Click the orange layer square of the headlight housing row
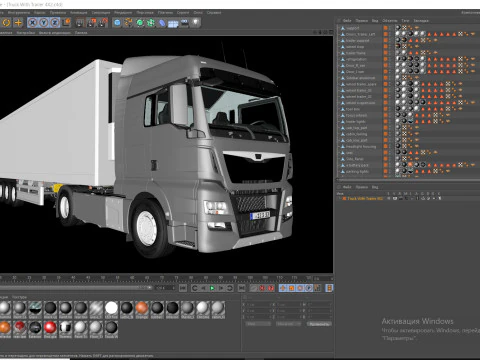 pos(386,146)
